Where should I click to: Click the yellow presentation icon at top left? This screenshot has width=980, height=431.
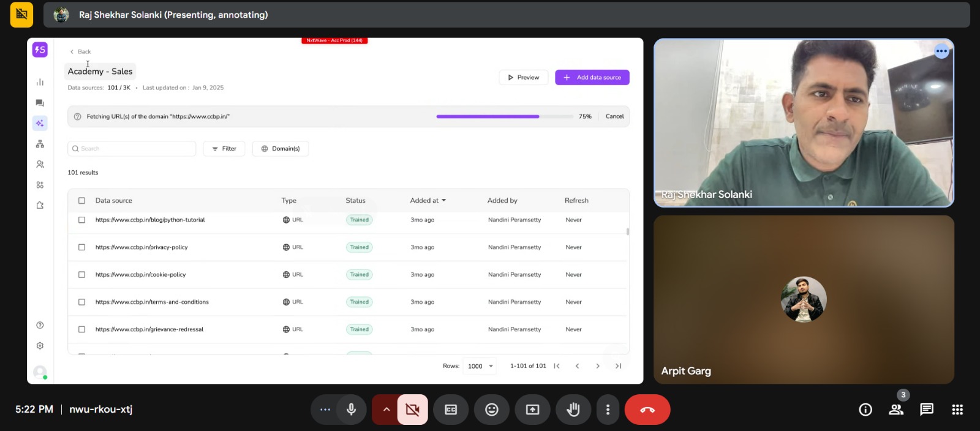click(21, 14)
